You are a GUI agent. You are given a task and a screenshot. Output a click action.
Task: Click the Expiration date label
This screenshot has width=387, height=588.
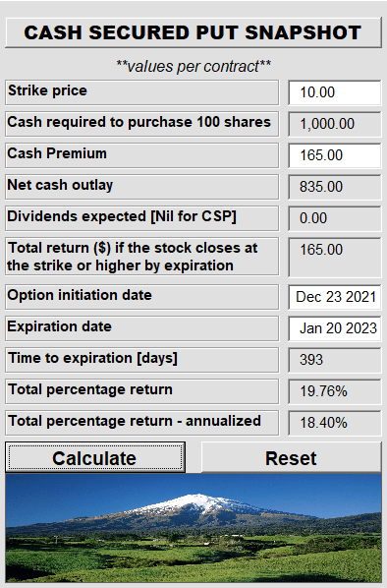pos(60,326)
